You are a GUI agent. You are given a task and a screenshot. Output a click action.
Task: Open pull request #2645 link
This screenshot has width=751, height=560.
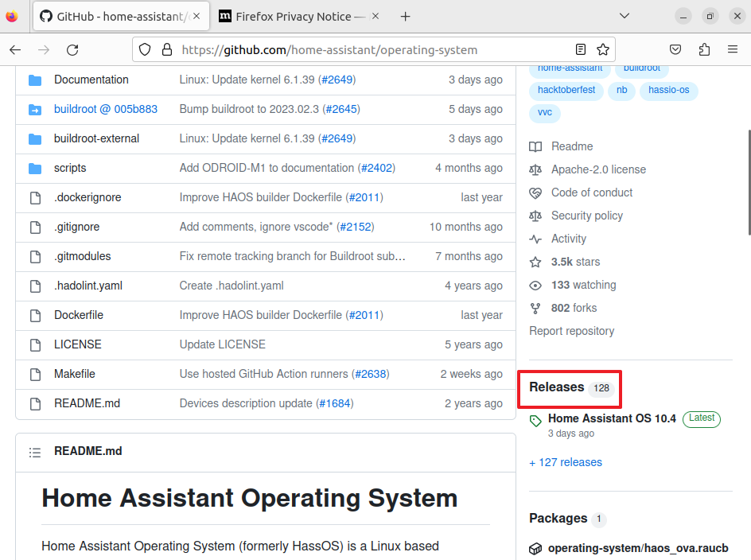coord(341,109)
